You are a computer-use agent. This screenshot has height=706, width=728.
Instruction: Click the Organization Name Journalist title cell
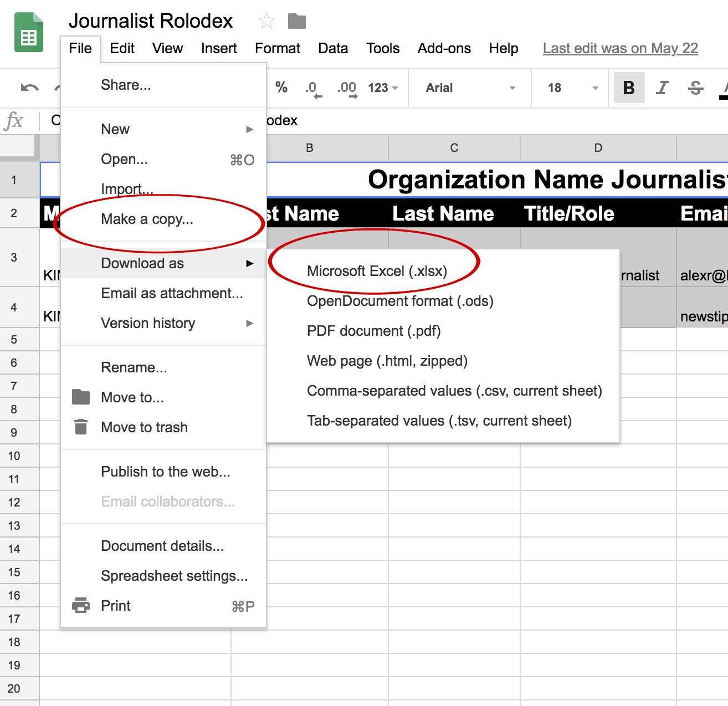(x=497, y=180)
